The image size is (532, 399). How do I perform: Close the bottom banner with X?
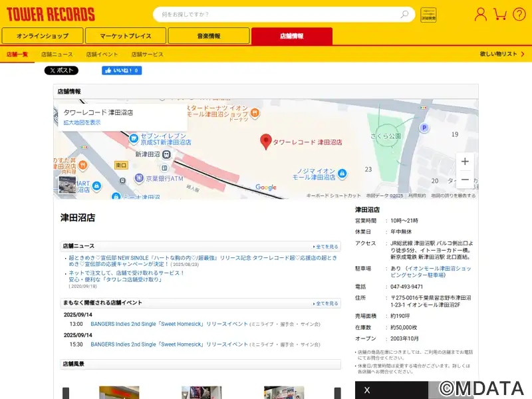pyautogui.click(x=367, y=390)
